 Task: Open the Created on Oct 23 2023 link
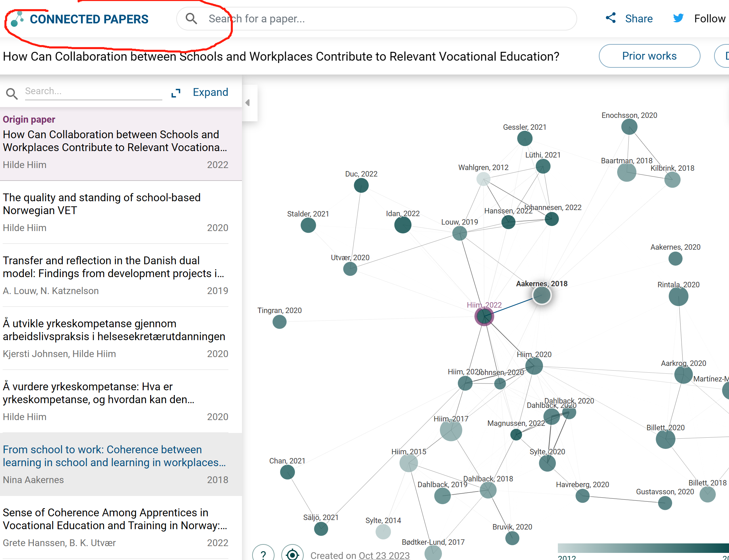(x=384, y=555)
